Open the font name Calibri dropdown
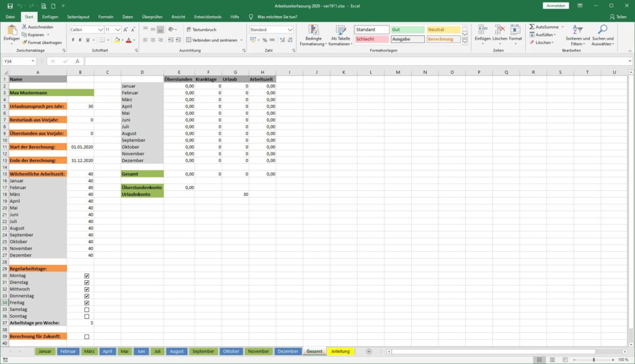 100,30
